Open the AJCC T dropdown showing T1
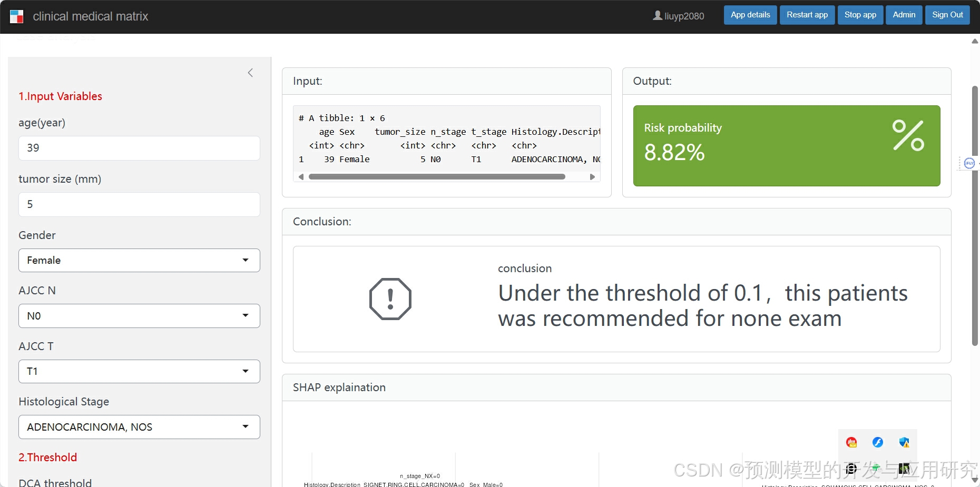 [139, 371]
